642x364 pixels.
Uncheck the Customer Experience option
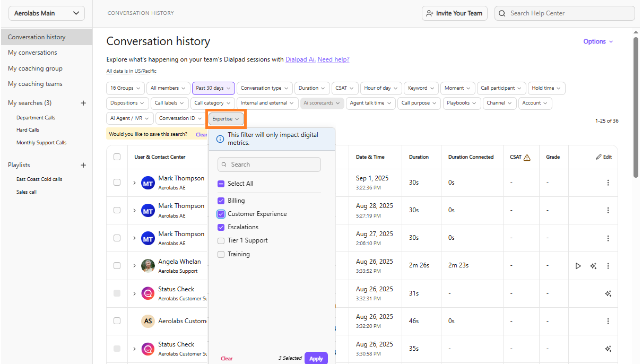pos(221,214)
